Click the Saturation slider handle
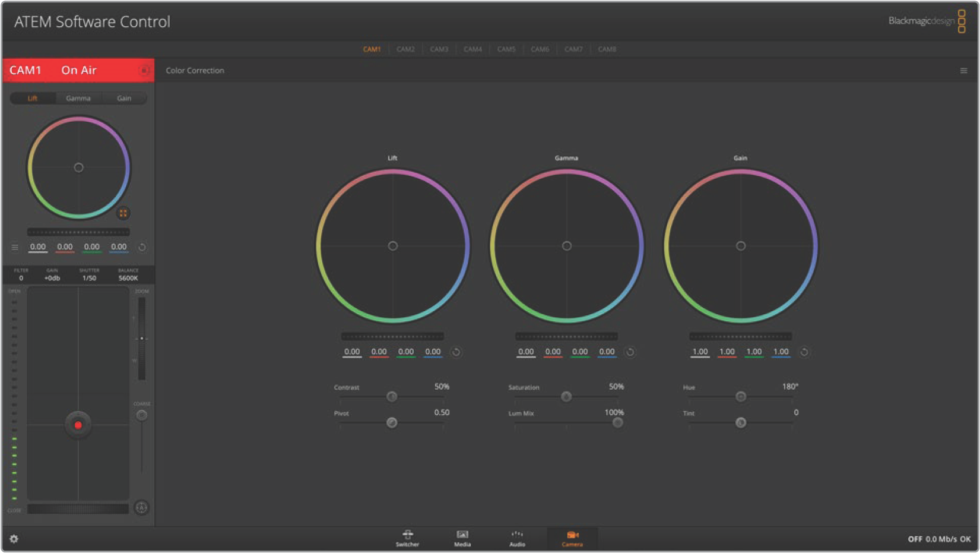 tap(566, 397)
